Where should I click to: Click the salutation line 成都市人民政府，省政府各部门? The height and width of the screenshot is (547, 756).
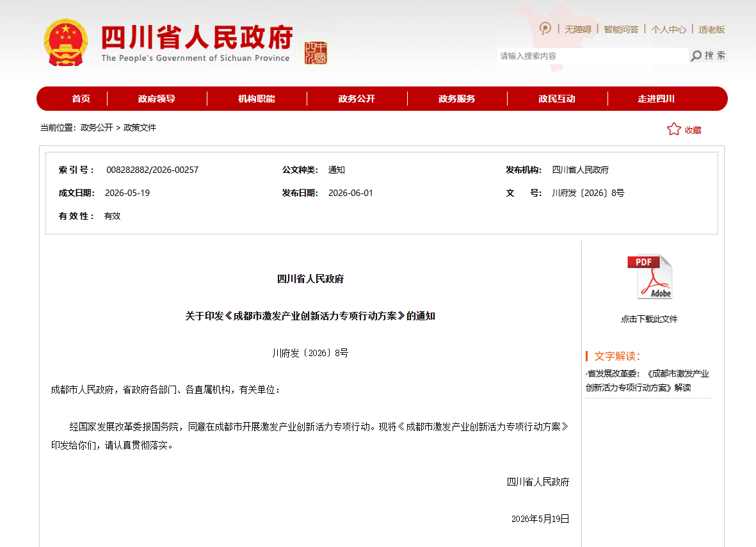165,389
